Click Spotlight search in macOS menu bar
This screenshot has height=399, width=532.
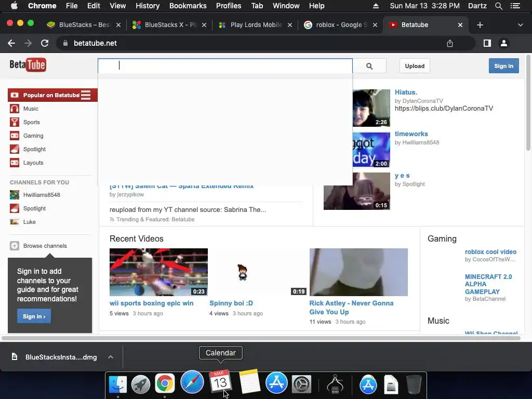(498, 6)
